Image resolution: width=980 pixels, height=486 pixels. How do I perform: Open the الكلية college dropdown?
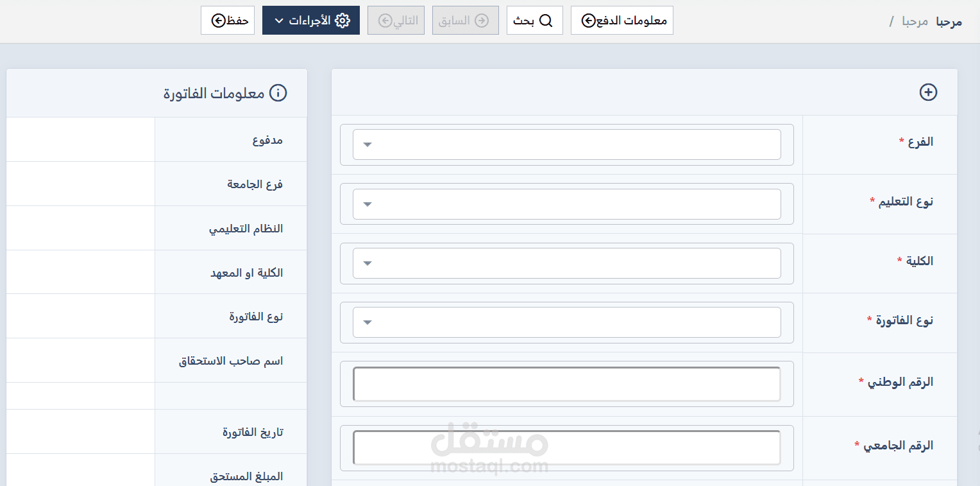567,263
